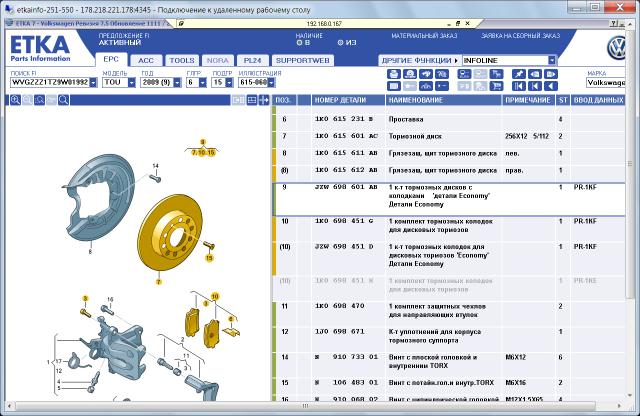Select part row JZW 698 601 AB
This screenshot has height=416, width=640.
449,199
